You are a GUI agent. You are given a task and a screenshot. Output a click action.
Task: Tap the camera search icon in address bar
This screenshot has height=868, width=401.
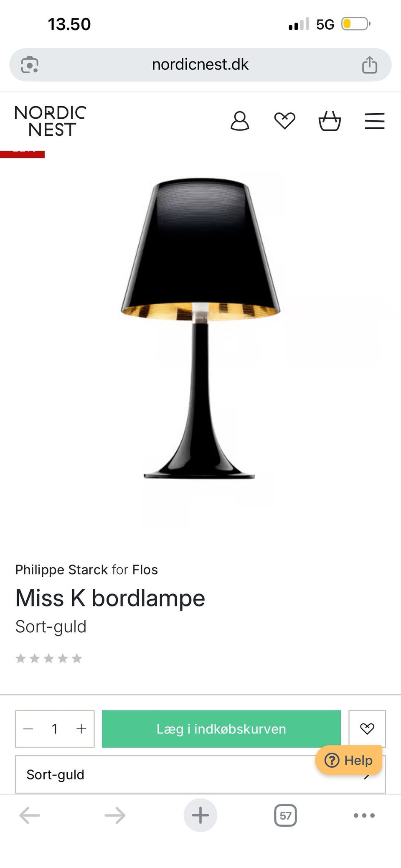30,65
